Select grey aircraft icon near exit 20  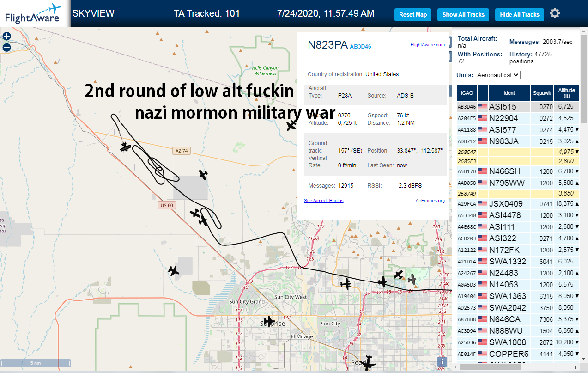[412, 279]
